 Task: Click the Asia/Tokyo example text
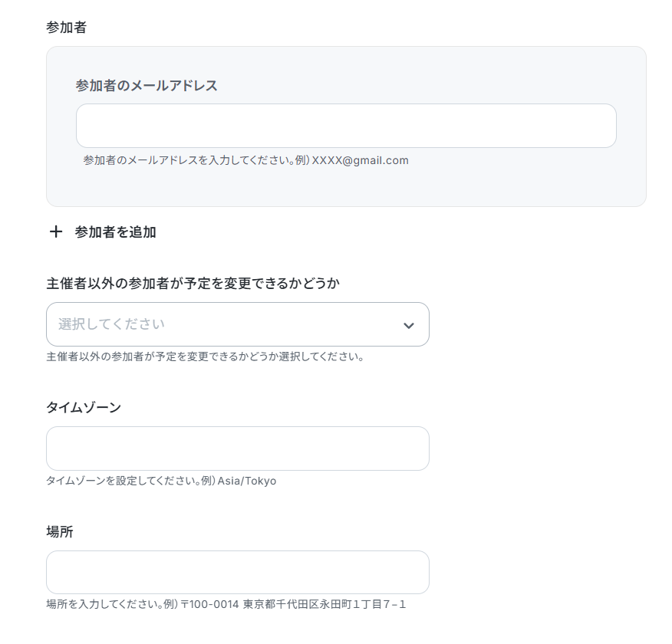pos(247,481)
